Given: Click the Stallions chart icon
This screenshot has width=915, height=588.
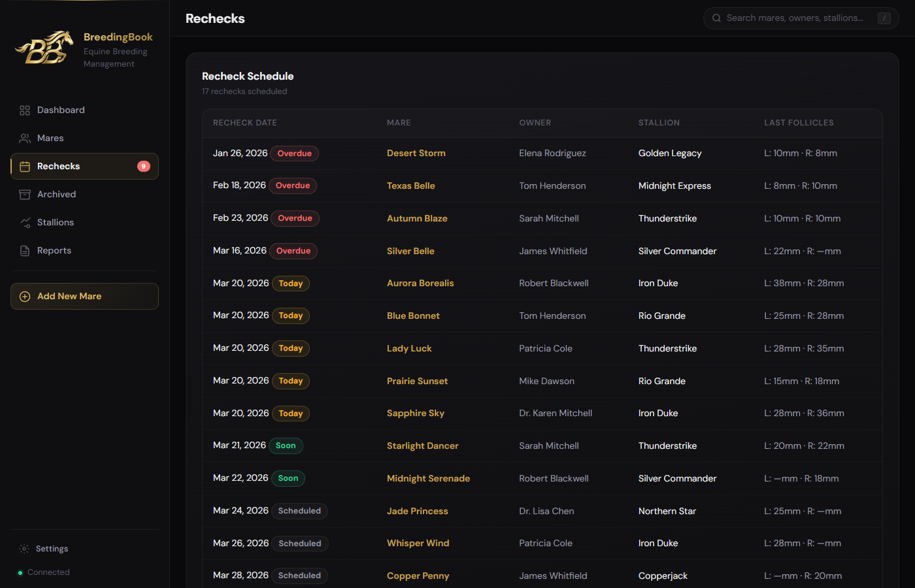Looking at the screenshot, I should [x=25, y=223].
